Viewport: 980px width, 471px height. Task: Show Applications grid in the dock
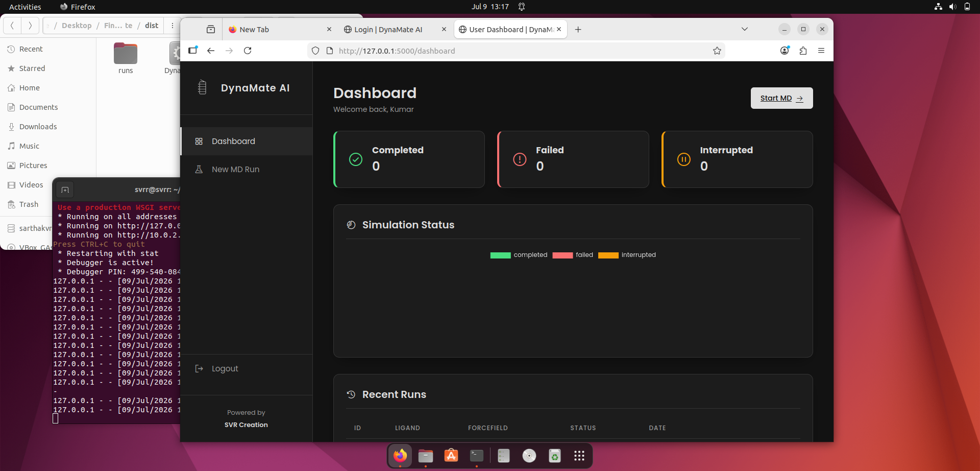tap(579, 456)
